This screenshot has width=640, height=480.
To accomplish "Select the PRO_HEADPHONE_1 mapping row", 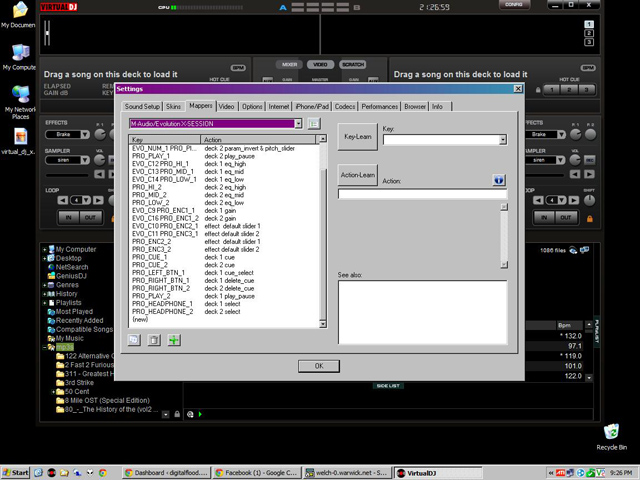I will [x=224, y=304].
